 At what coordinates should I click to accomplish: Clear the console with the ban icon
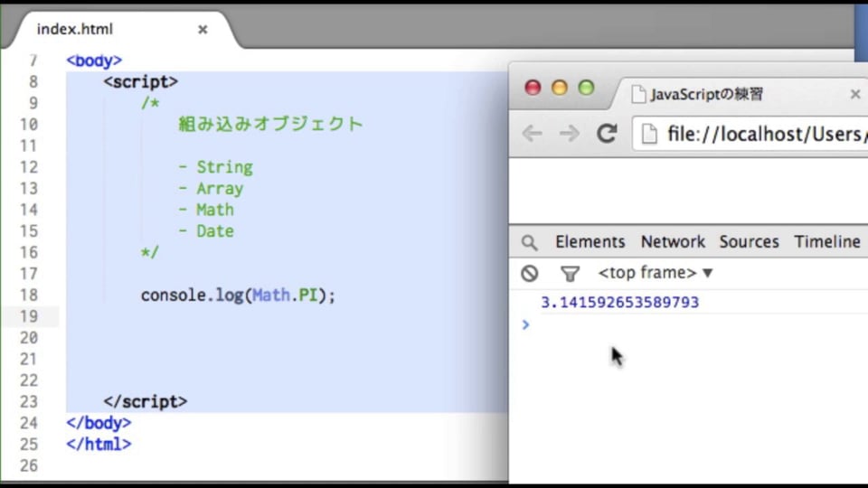click(529, 273)
